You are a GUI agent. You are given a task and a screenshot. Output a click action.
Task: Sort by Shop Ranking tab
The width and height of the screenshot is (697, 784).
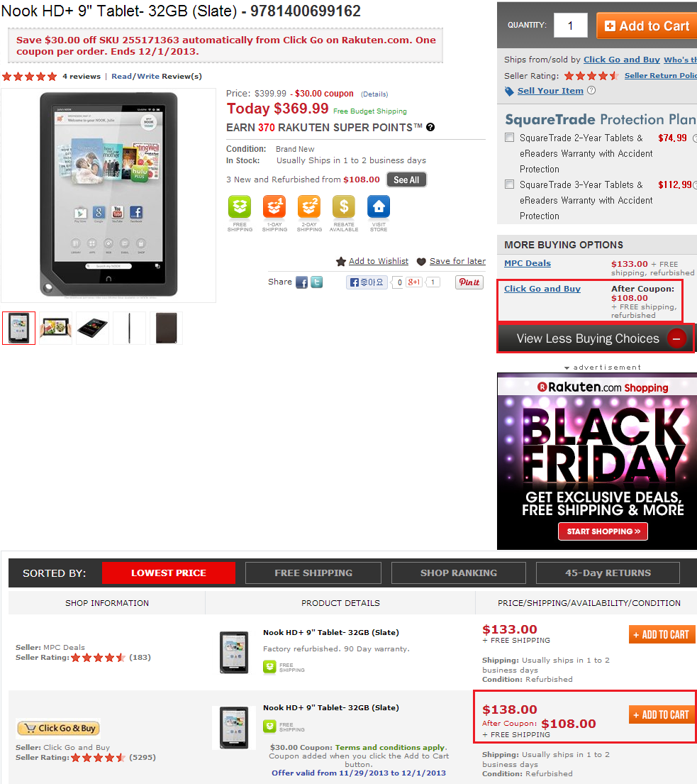pyautogui.click(x=459, y=573)
